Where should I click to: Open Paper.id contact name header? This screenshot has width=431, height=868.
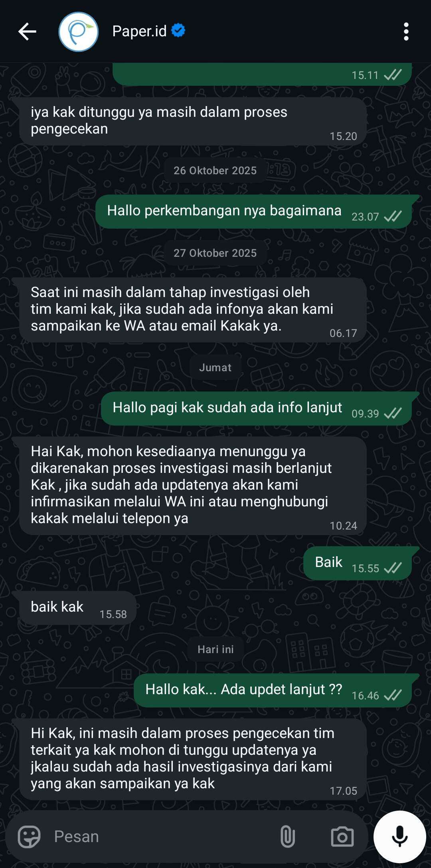click(x=139, y=31)
